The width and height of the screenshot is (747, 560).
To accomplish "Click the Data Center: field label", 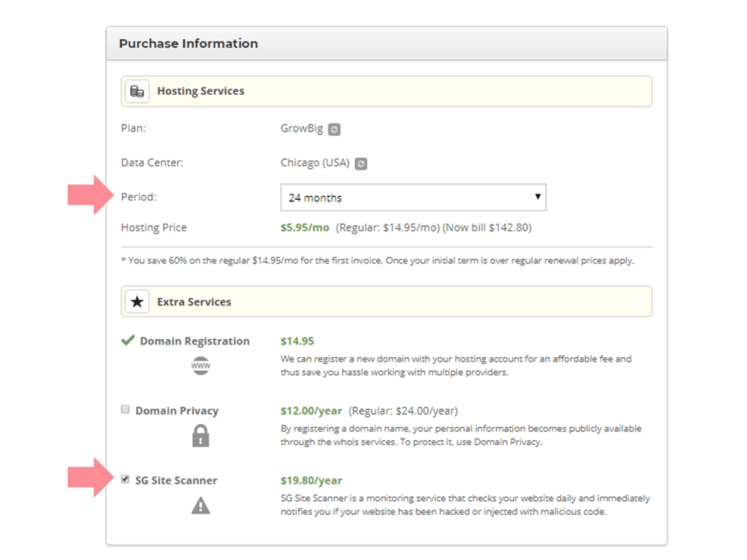I will (x=152, y=163).
